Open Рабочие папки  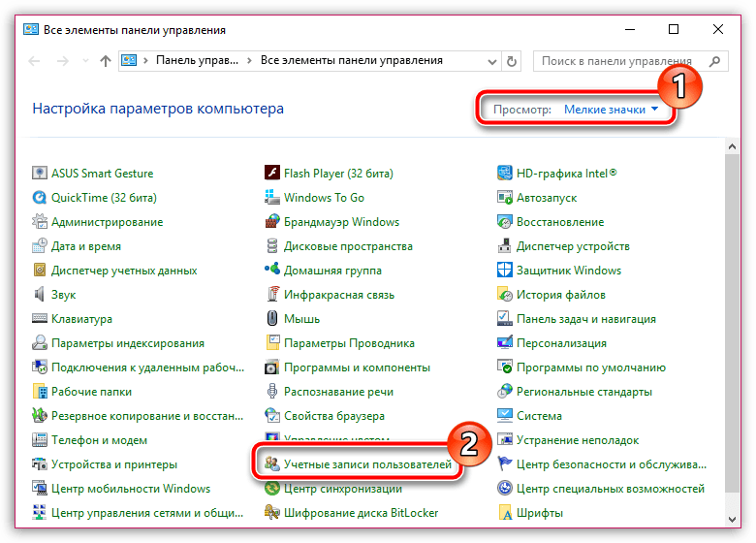pyautogui.click(x=82, y=392)
